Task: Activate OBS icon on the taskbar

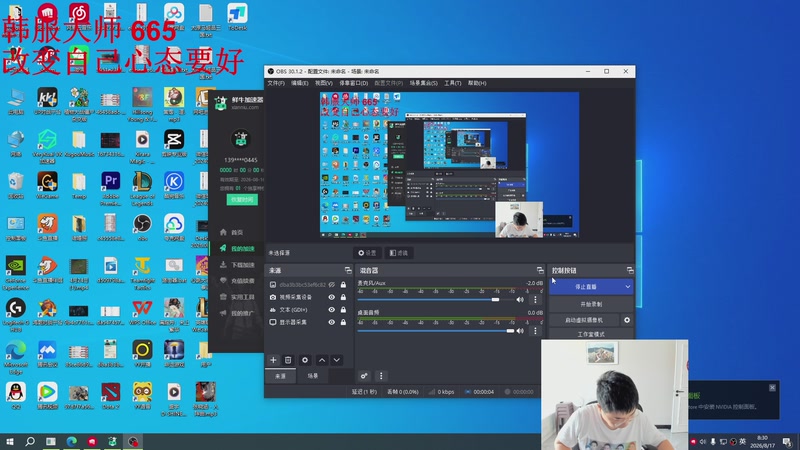Action: (x=133, y=441)
